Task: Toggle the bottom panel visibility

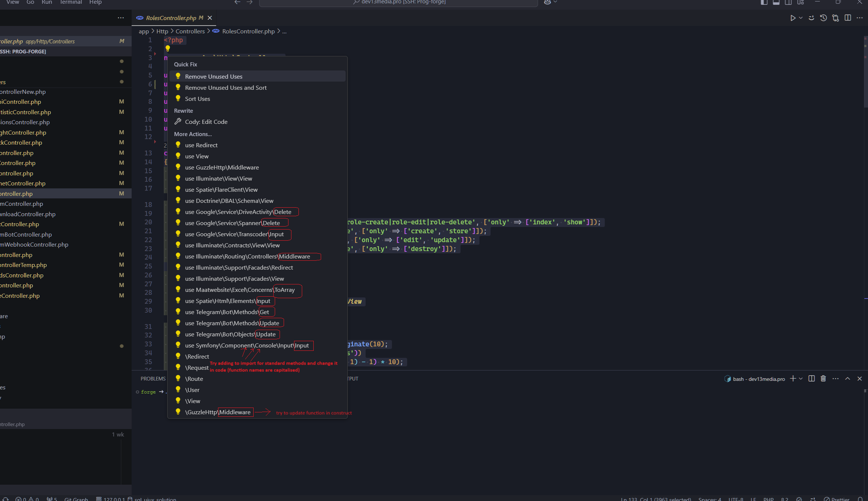Action: point(776,2)
